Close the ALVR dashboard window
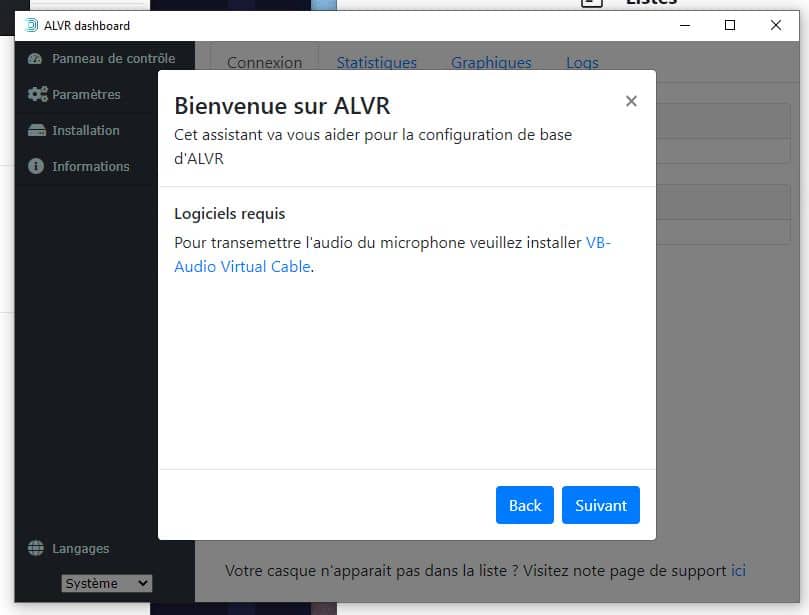This screenshot has height=615, width=809. (775, 25)
